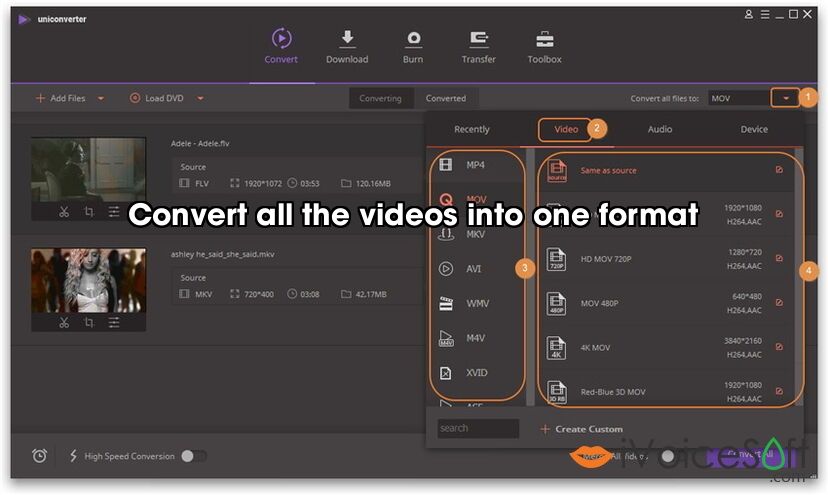828x495 pixels.
Task: Choose AVI in the format list
Action: coord(476,269)
